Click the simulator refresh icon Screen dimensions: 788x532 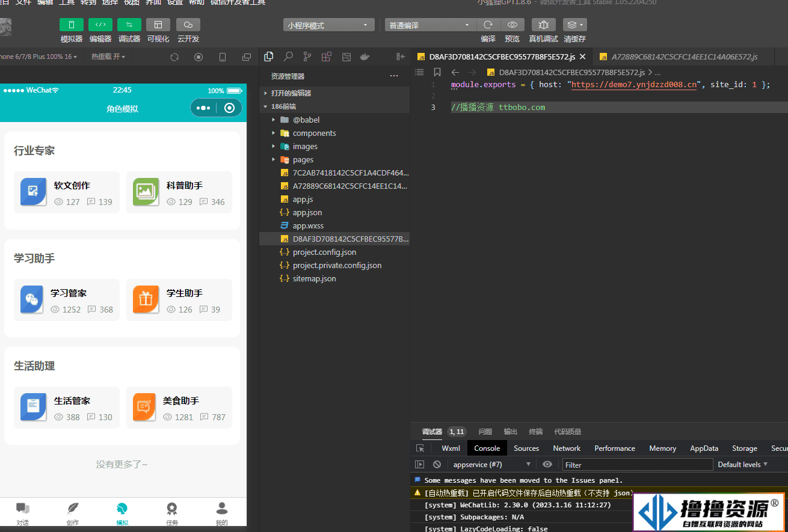click(x=174, y=57)
